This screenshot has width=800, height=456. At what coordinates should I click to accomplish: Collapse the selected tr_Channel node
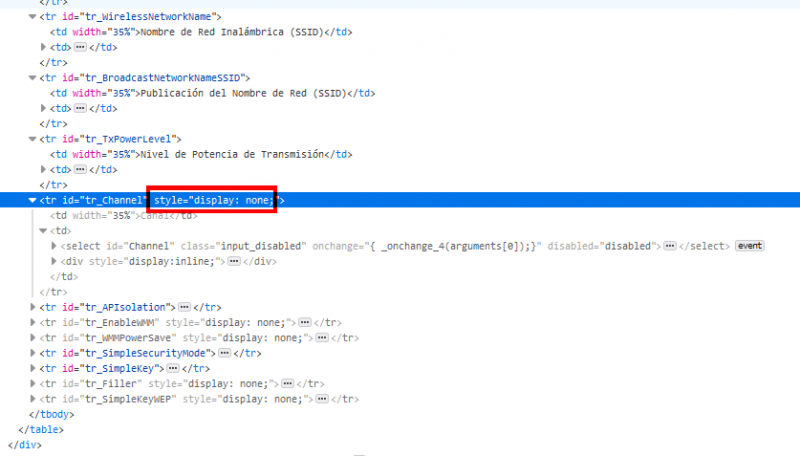33,200
